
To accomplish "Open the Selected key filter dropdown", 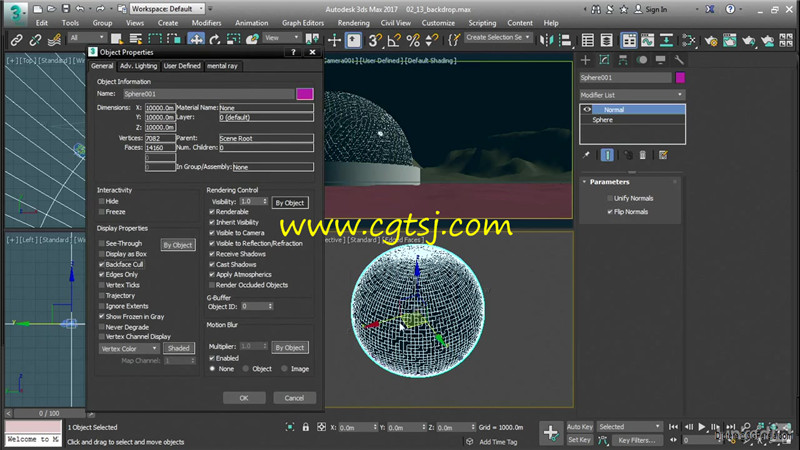I will pyautogui.click(x=629, y=427).
